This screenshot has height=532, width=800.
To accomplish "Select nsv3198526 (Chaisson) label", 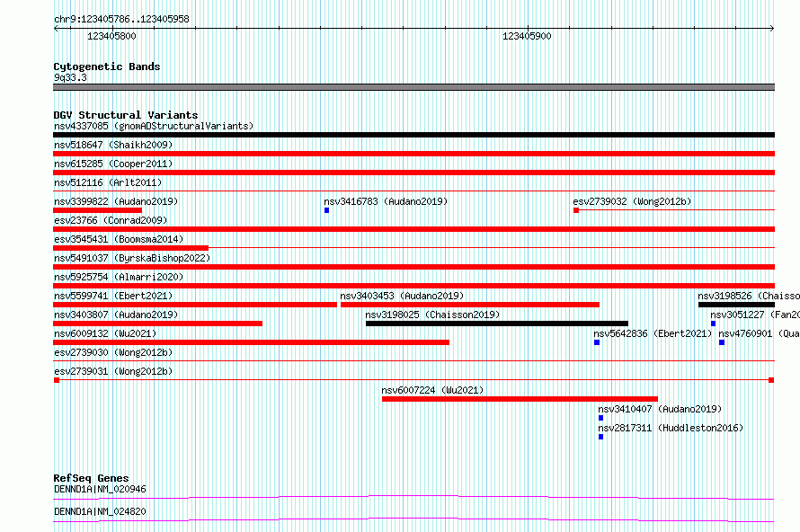I will (x=749, y=296).
